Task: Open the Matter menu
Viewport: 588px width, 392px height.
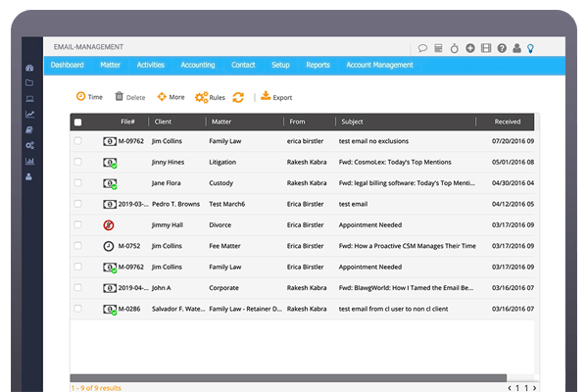Action: (110, 65)
